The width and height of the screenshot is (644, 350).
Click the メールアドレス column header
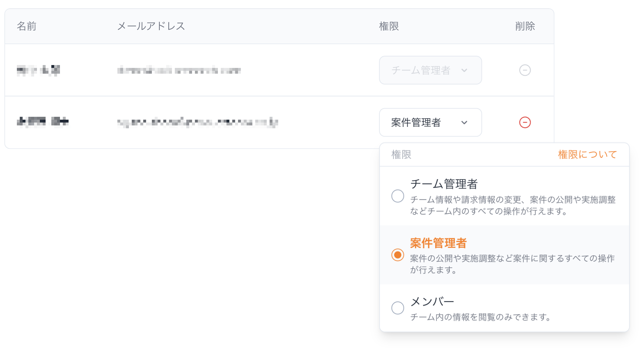point(151,26)
